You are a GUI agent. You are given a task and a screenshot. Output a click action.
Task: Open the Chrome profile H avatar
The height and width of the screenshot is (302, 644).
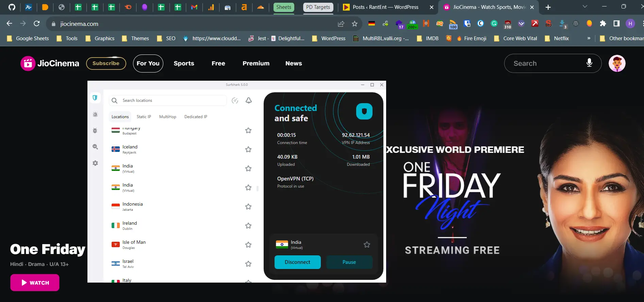tap(630, 23)
